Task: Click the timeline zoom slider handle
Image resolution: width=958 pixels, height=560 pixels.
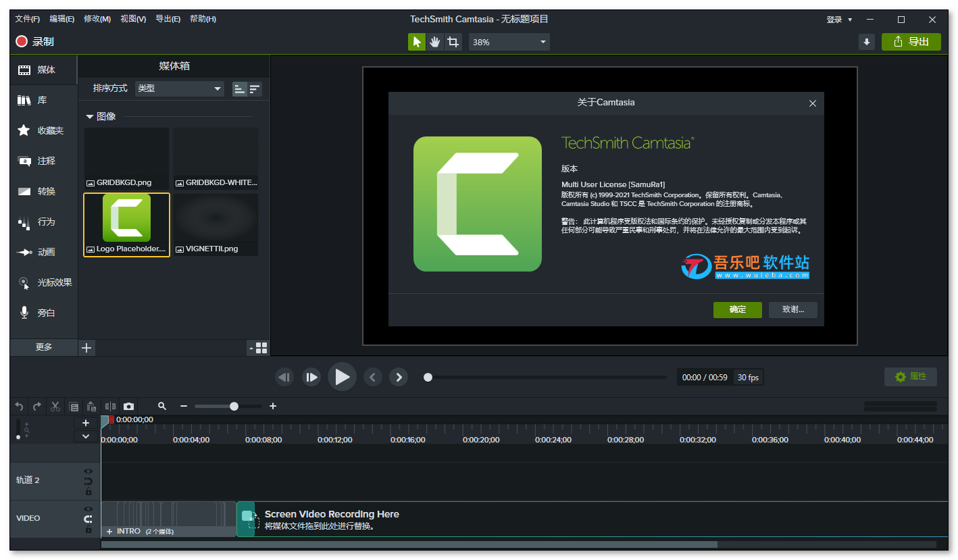Action: pos(234,406)
